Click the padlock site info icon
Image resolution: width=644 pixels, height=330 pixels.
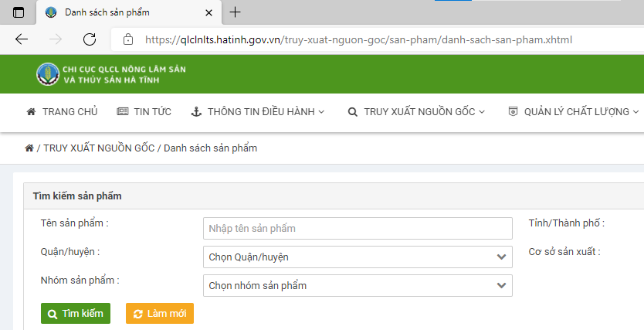[x=128, y=39]
